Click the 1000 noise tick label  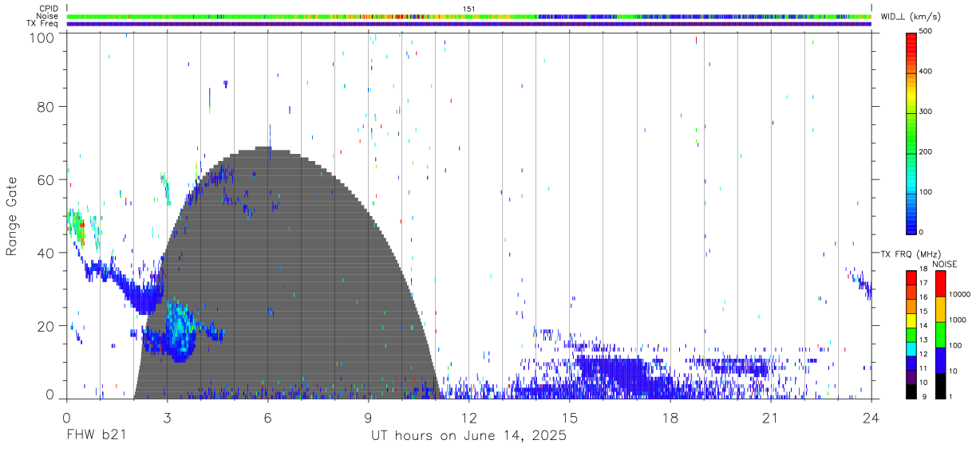coord(958,320)
